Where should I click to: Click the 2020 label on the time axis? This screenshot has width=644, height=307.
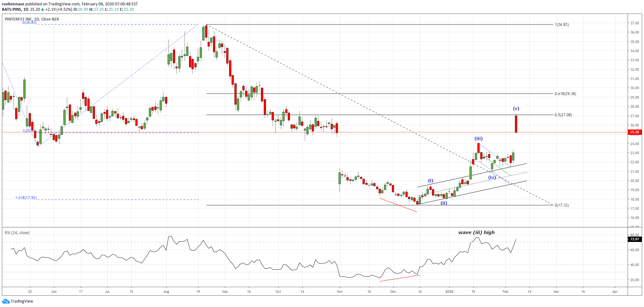449,292
